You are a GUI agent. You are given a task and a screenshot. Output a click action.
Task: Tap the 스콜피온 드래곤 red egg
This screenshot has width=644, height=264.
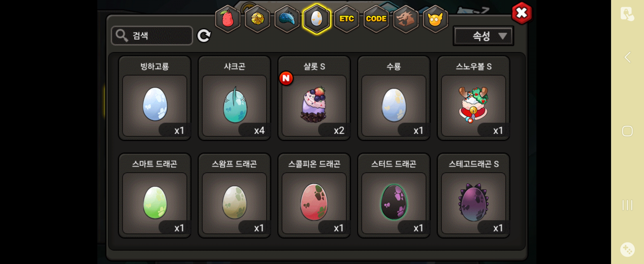pos(314,196)
